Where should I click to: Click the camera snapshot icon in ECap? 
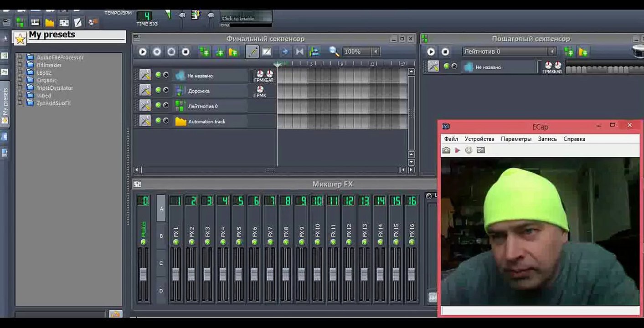tap(446, 150)
